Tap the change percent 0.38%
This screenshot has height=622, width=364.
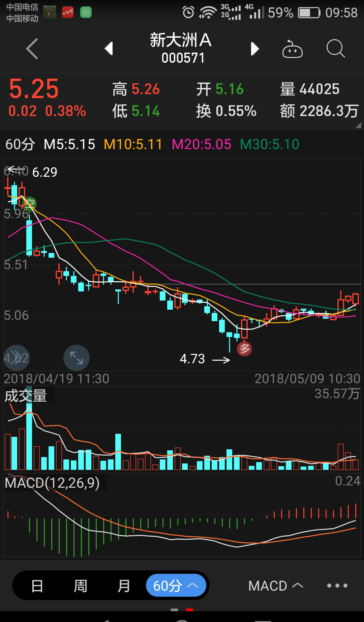66,111
